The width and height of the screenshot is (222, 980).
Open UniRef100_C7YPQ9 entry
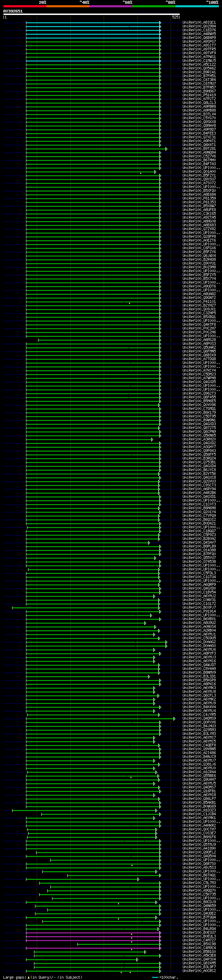pos(199,516)
